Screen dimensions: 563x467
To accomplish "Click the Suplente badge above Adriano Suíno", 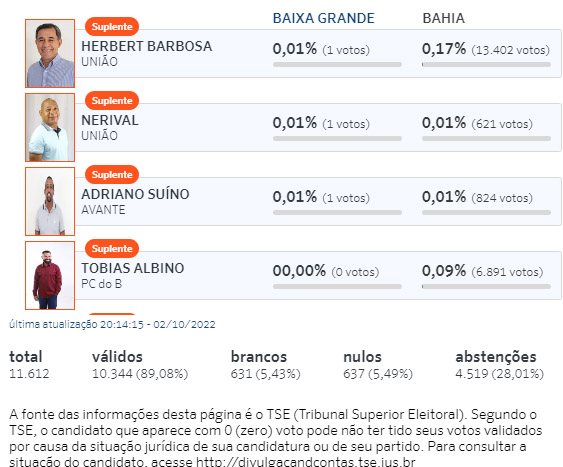I will pyautogui.click(x=112, y=174).
